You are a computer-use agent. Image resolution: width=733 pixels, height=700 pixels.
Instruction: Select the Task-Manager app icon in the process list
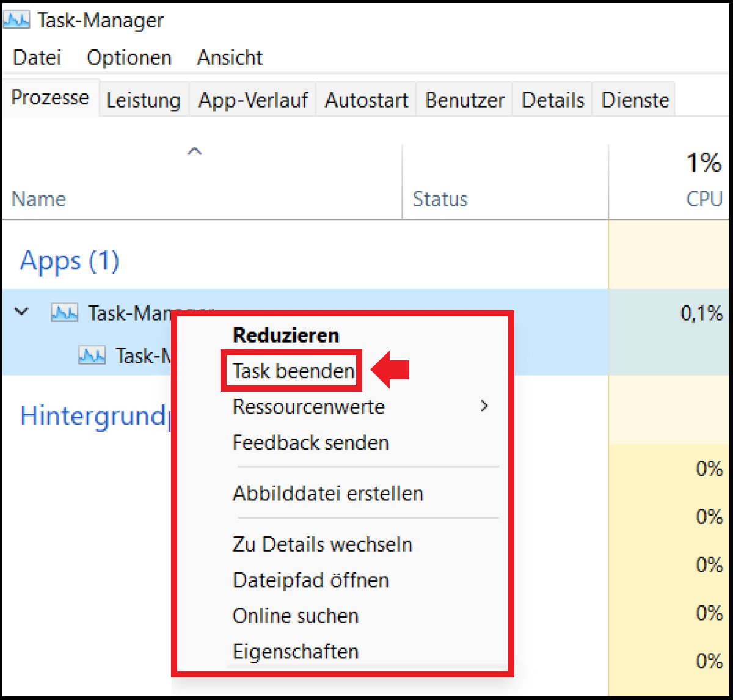(x=64, y=312)
